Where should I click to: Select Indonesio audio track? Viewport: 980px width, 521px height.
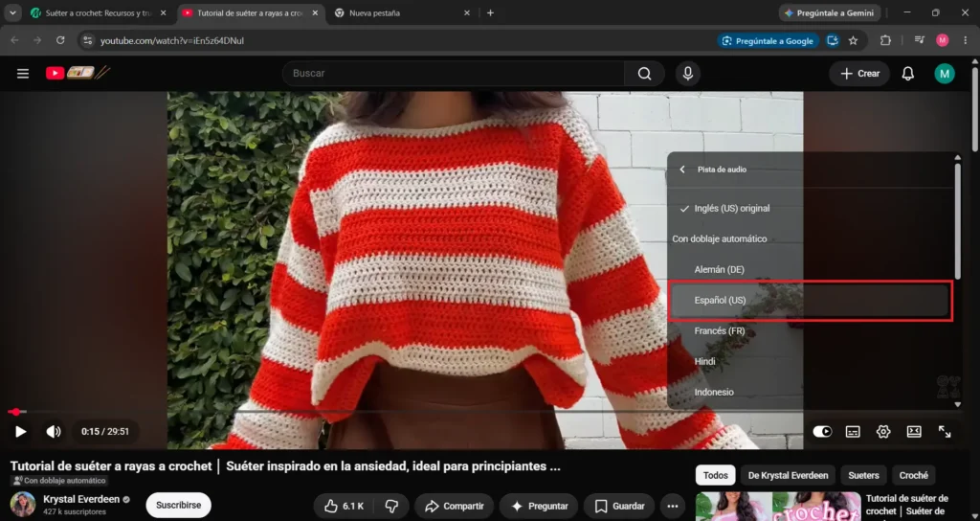point(810,392)
